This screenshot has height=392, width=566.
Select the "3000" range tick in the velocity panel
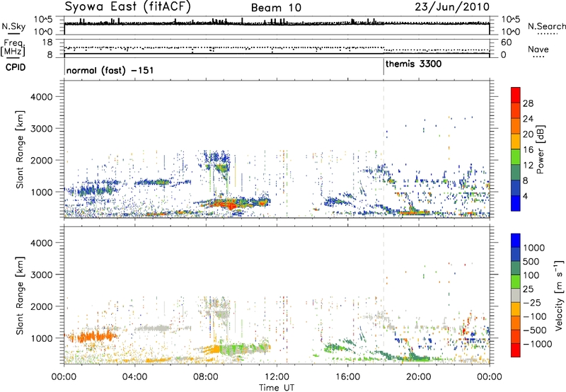pos(41,275)
